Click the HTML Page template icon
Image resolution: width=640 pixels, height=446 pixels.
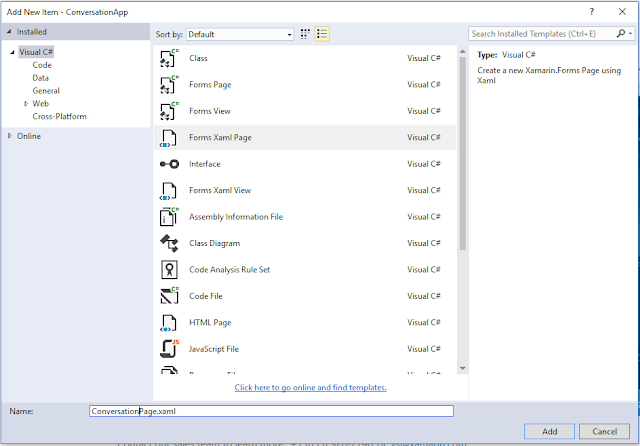(x=169, y=323)
